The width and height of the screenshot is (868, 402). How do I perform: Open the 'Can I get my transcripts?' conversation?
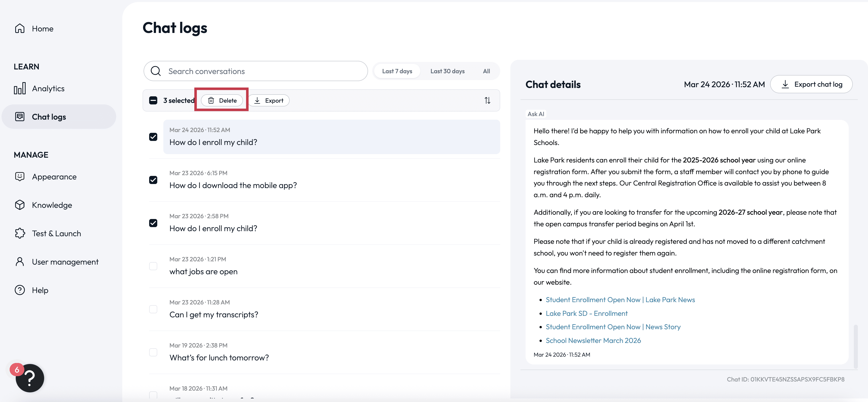click(x=332, y=309)
